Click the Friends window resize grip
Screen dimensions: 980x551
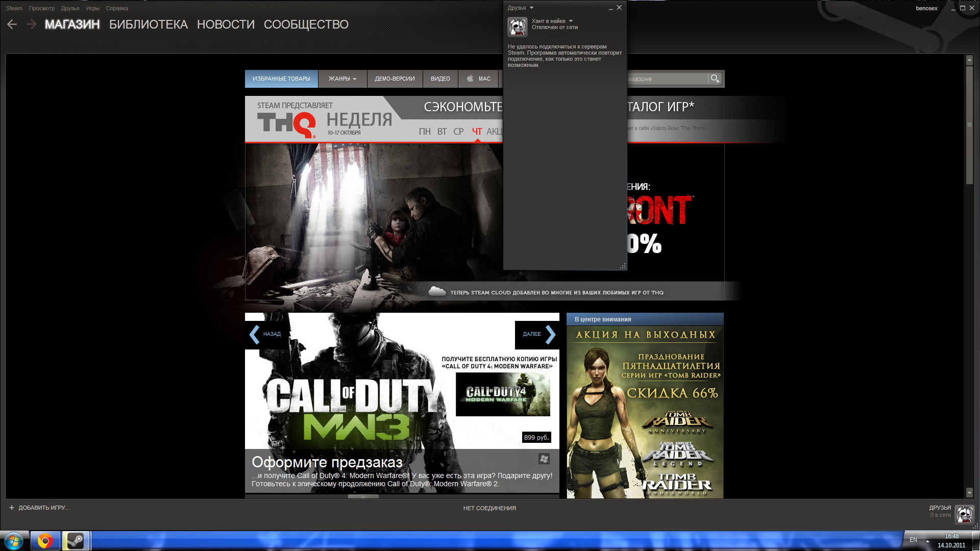click(623, 266)
